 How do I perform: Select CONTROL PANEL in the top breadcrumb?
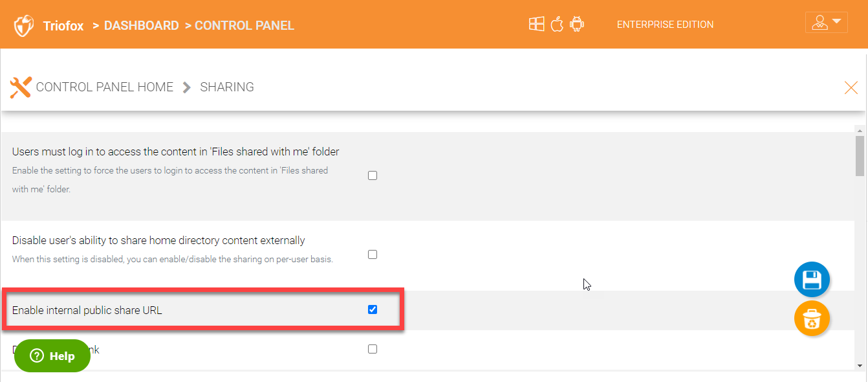[x=244, y=26]
